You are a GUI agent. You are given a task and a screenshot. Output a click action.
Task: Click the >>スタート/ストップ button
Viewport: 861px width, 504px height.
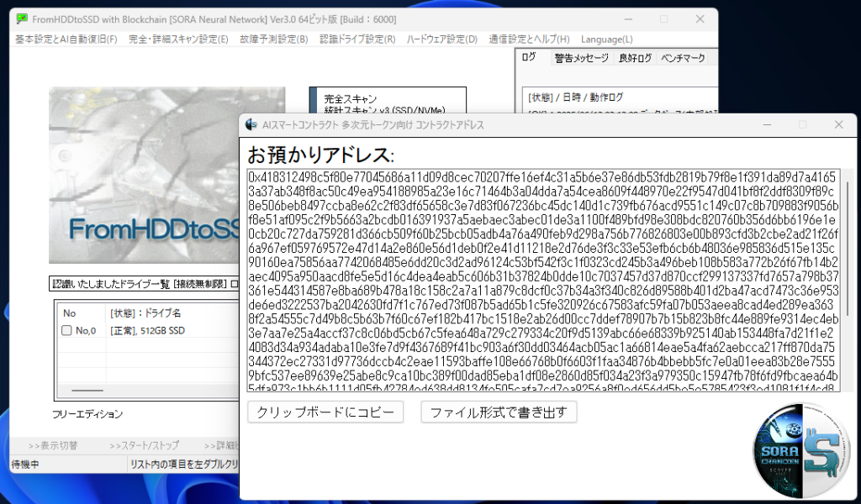[x=144, y=445]
